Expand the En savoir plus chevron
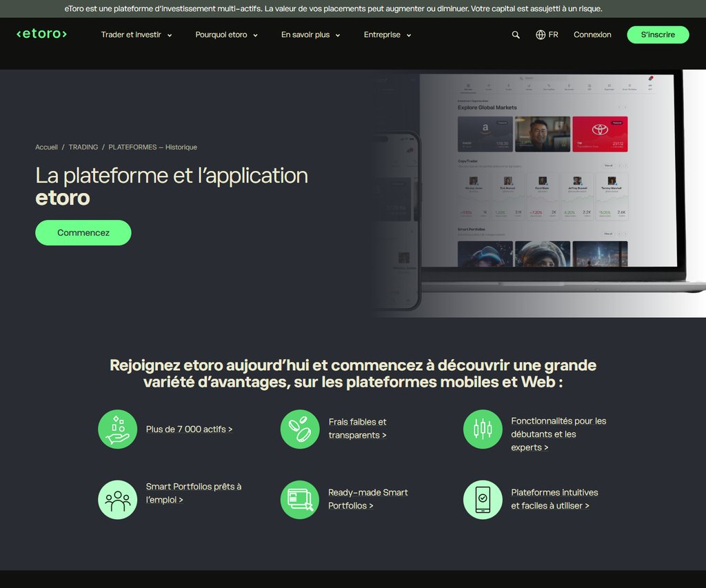The image size is (706, 588). pyautogui.click(x=338, y=36)
